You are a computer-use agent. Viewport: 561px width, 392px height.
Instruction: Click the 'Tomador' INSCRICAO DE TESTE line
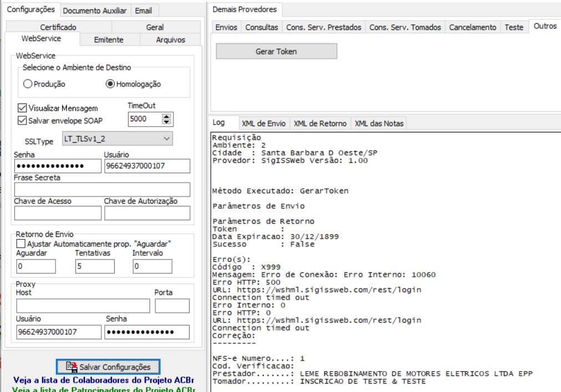[x=319, y=381]
